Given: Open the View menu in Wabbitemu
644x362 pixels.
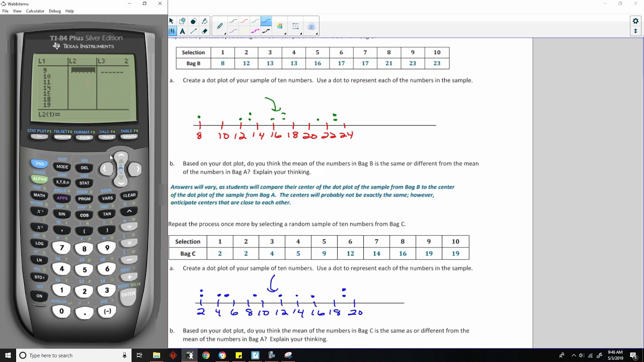Looking at the screenshot, I should click(17, 11).
